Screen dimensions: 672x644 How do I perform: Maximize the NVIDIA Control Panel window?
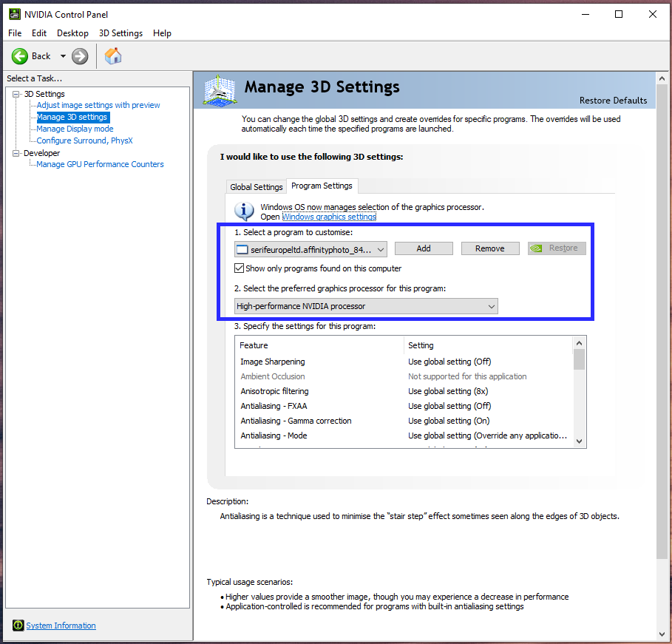pyautogui.click(x=619, y=14)
